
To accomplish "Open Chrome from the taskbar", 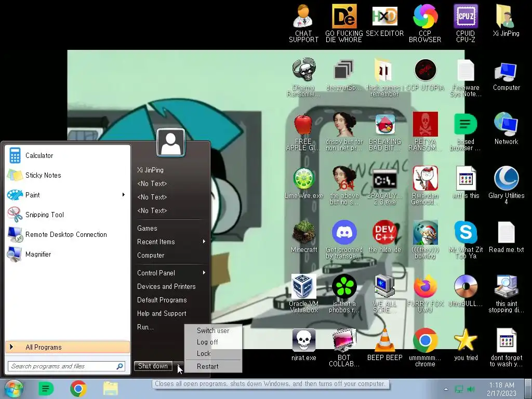I will pyautogui.click(x=78, y=389).
